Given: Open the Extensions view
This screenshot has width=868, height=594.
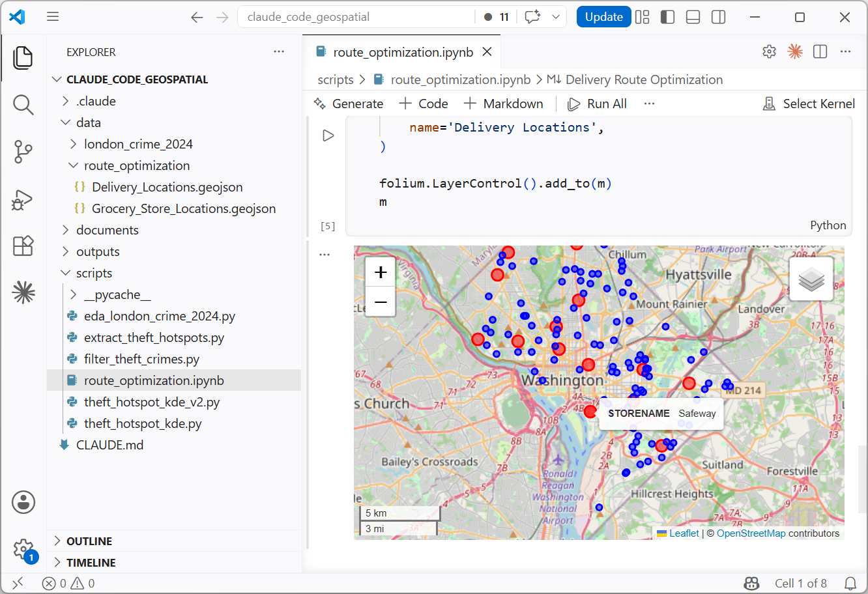Looking at the screenshot, I should [x=23, y=246].
